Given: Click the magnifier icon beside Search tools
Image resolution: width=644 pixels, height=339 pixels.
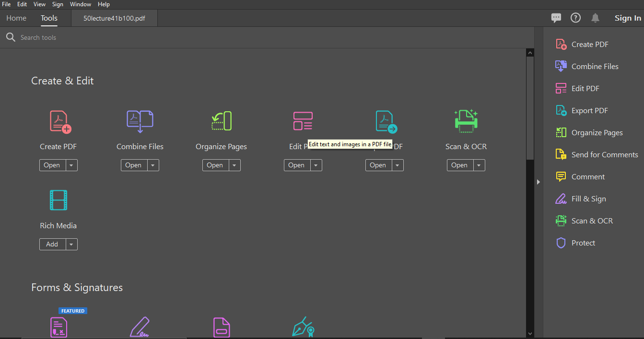Looking at the screenshot, I should [11, 37].
